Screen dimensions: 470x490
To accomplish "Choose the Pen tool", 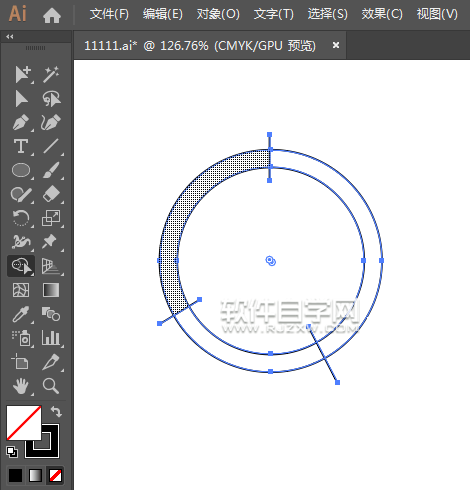I will tap(21, 122).
